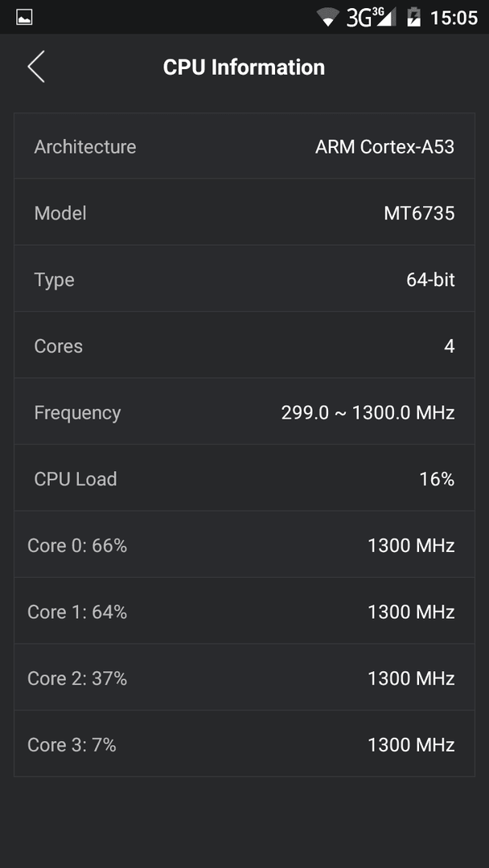Select the Model row label

click(x=60, y=213)
